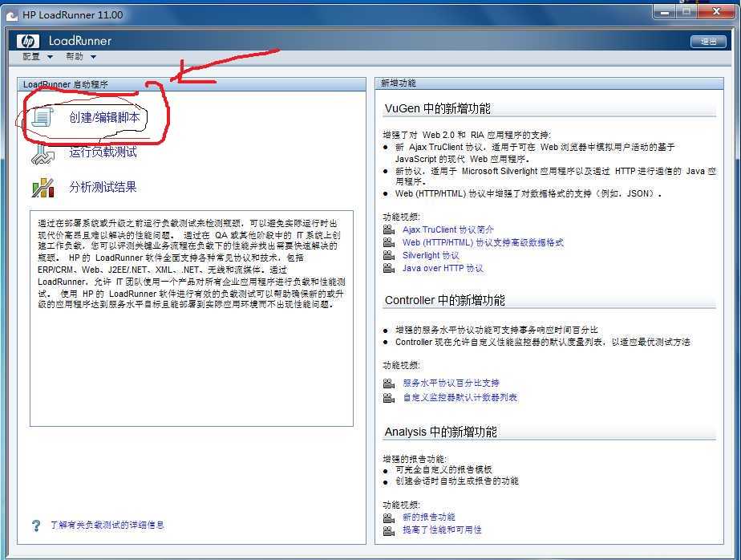Open the 配置 menu
741x560 pixels.
pyautogui.click(x=31, y=57)
